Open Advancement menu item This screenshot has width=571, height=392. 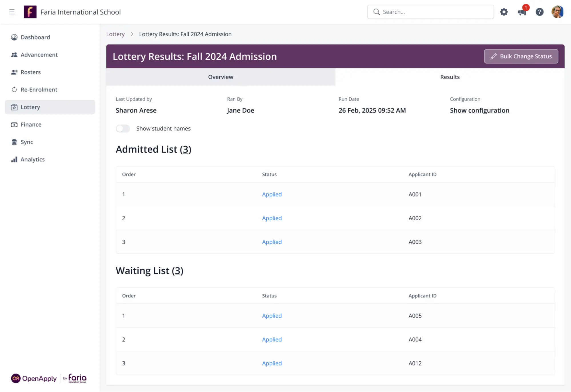pyautogui.click(x=50, y=55)
